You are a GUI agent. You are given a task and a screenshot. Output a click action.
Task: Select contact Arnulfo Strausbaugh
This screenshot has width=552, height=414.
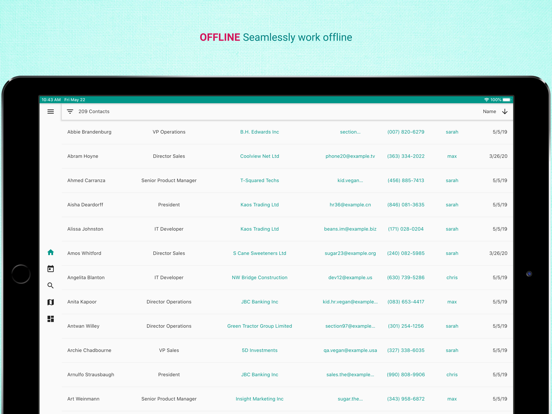pos(90,375)
